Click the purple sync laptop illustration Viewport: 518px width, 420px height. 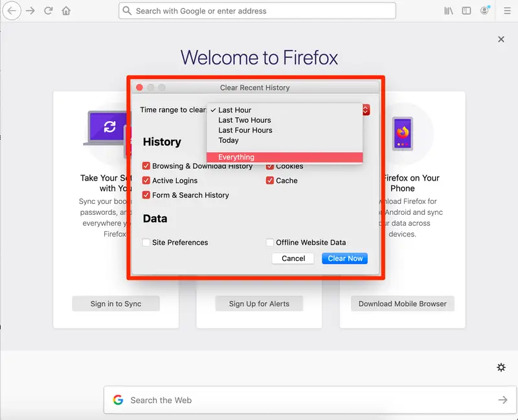pos(106,128)
